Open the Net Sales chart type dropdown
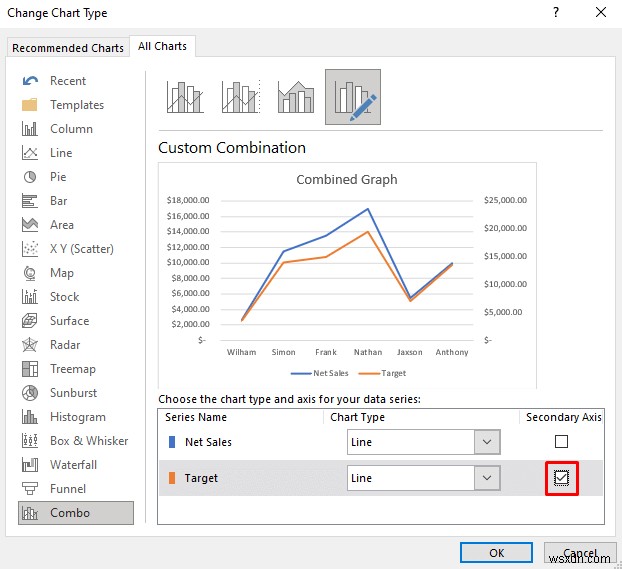Image resolution: width=622 pixels, height=569 pixels. tap(487, 442)
